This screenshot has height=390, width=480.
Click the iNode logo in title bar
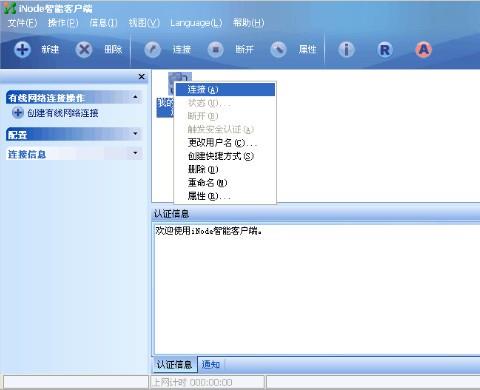tap(9, 8)
